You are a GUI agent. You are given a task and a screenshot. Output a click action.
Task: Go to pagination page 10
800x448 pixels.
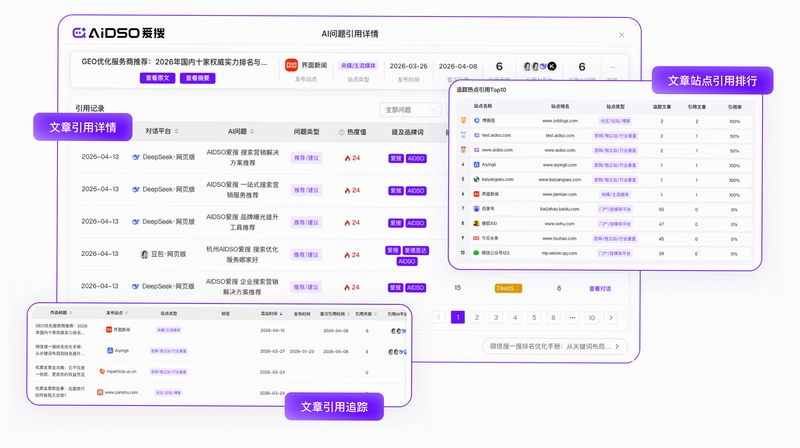pos(591,317)
